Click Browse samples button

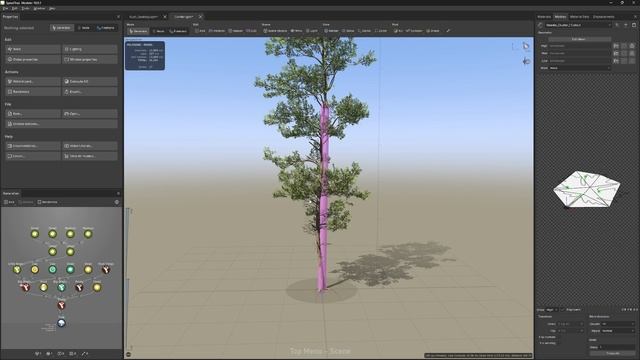(61, 124)
